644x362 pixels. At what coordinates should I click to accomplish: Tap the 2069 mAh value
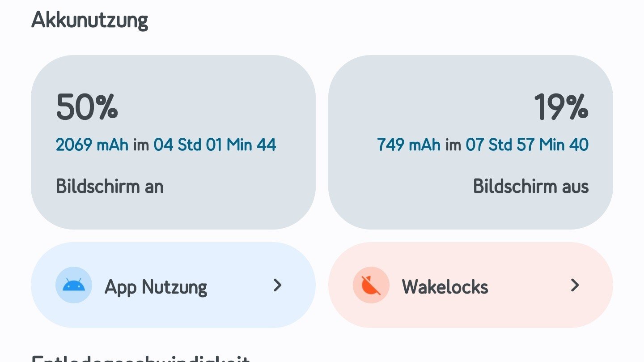pyautogui.click(x=92, y=145)
